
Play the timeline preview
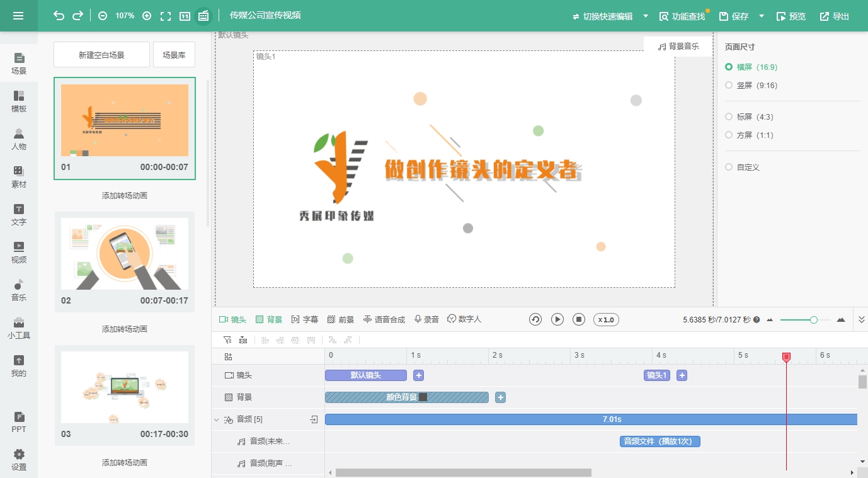tap(557, 319)
